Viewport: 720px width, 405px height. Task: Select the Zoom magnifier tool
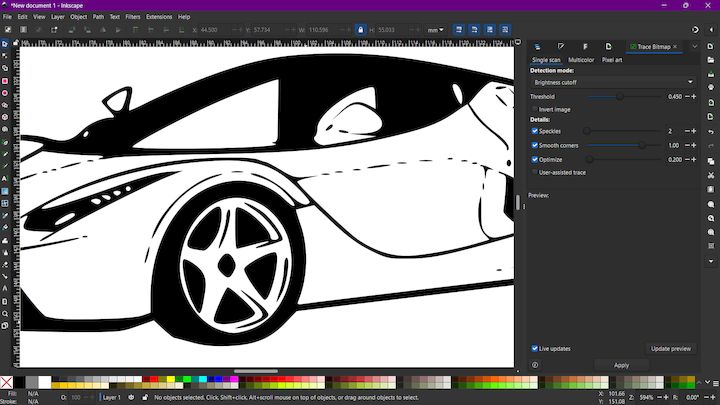[x=5, y=314]
